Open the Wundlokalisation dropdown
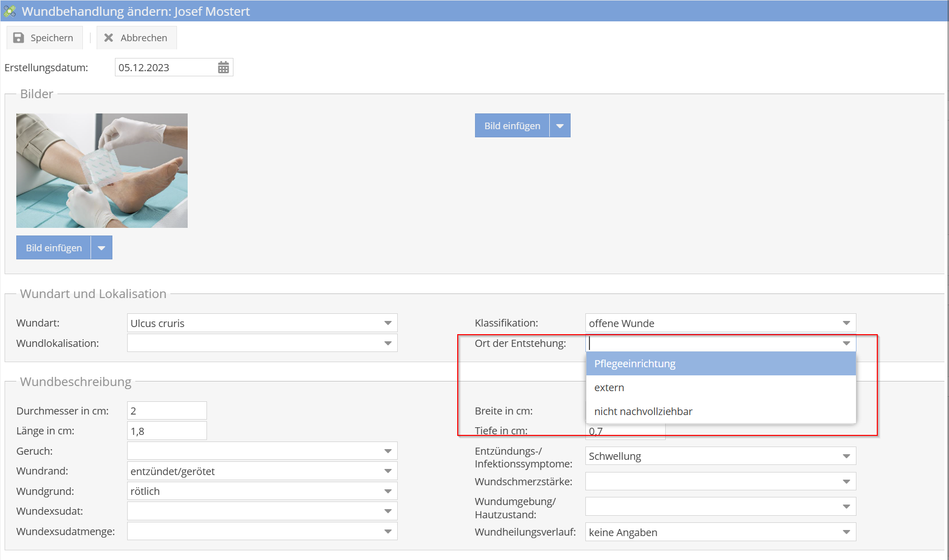949x560 pixels. pos(388,343)
